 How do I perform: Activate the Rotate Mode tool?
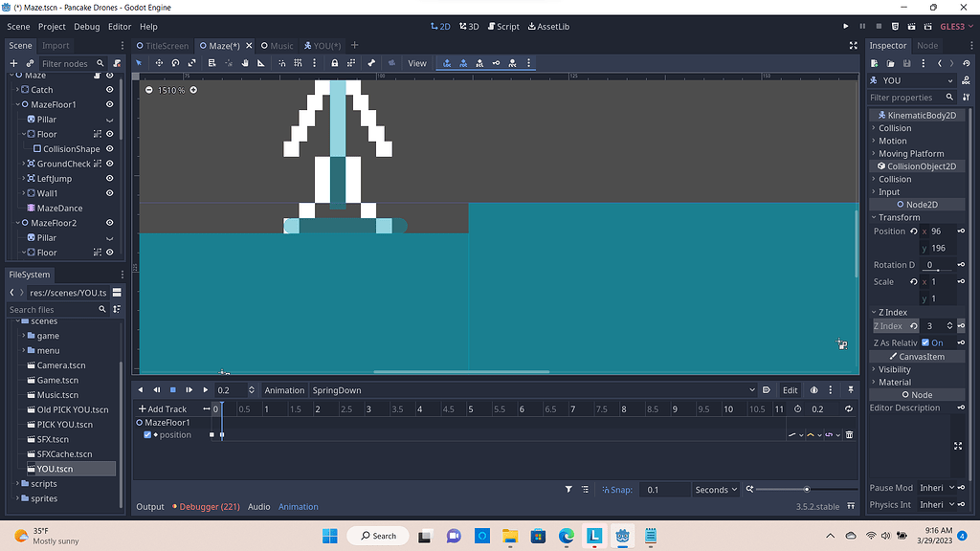point(175,63)
